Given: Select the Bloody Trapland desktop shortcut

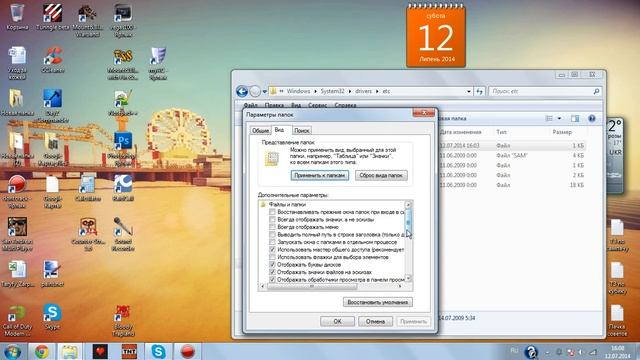Looking at the screenshot, I should tap(122, 321).
